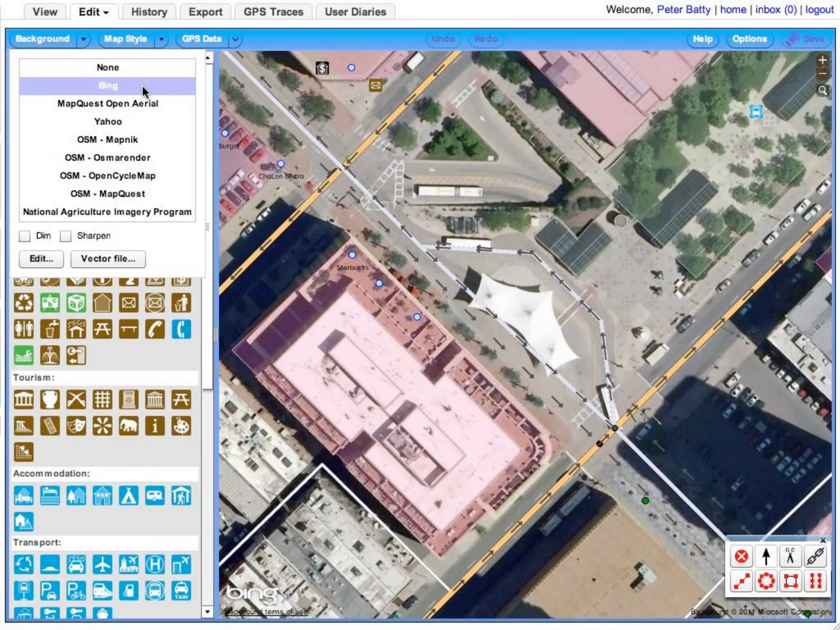Image resolution: width=840 pixels, height=630 pixels.
Task: Switch to the GPS Traces tab
Action: coord(273,12)
